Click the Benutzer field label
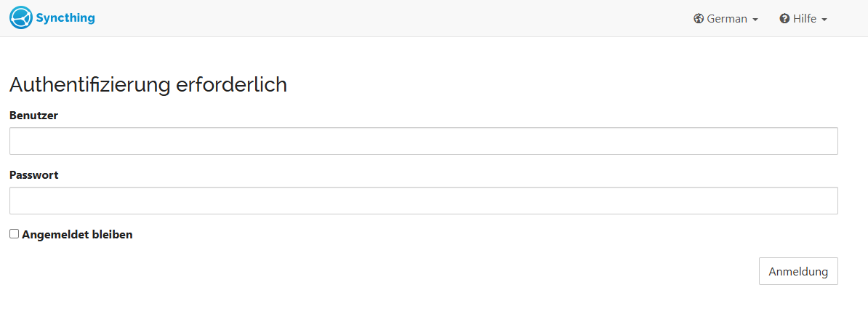Image resolution: width=868 pixels, height=314 pixels. 33,115
